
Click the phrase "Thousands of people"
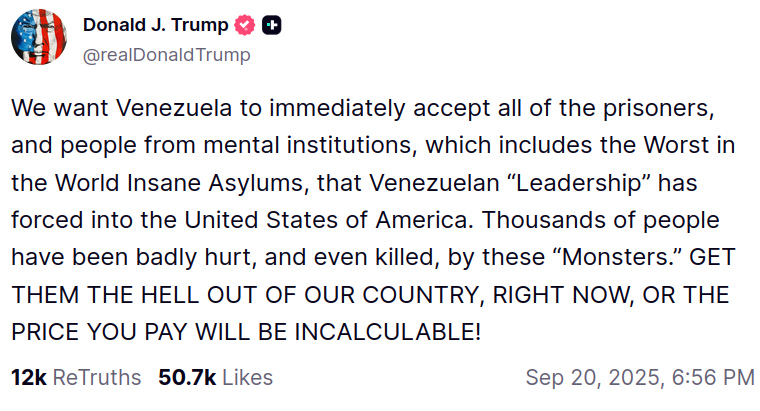601,220
